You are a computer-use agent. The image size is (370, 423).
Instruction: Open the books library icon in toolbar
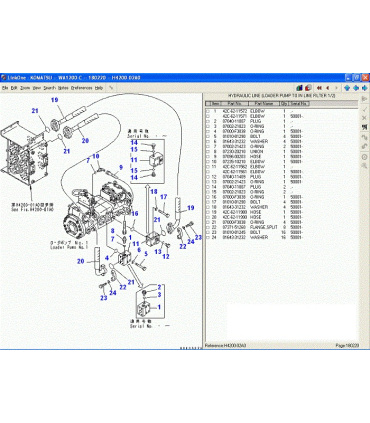pyautogui.click(x=299, y=88)
